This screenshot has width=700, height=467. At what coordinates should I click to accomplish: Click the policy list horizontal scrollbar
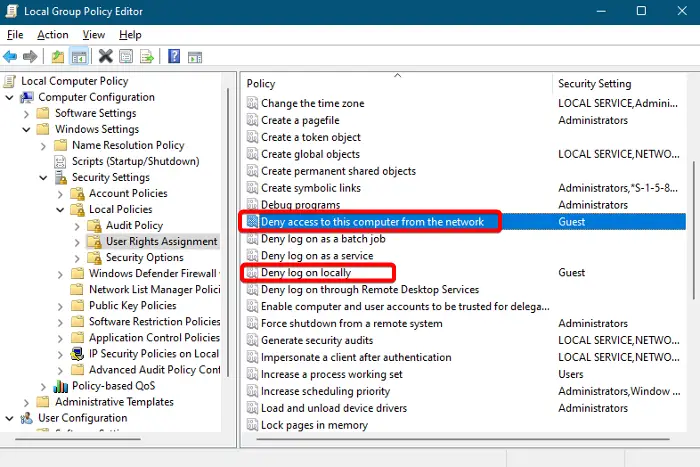[x=462, y=439]
